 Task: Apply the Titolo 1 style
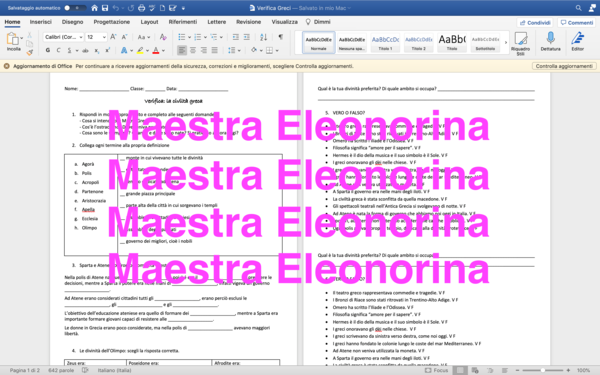(x=385, y=42)
